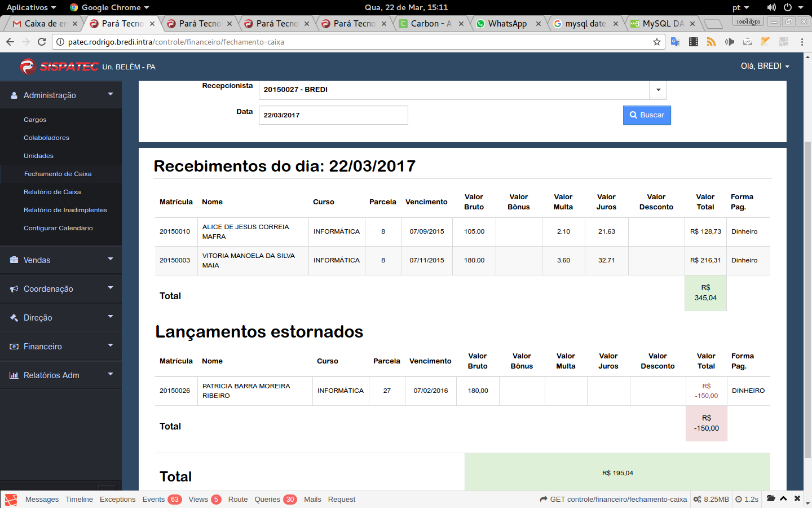Expand the Financeiro sidebar section

pyautogui.click(x=61, y=347)
